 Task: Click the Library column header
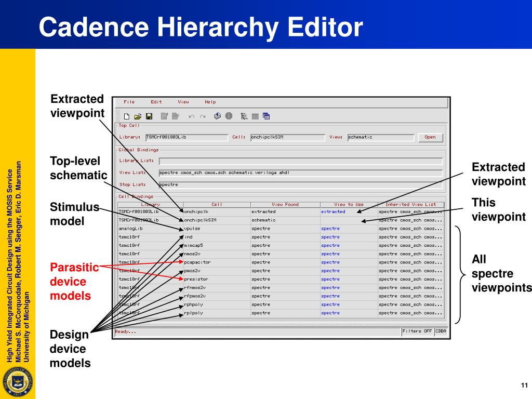[x=150, y=205]
